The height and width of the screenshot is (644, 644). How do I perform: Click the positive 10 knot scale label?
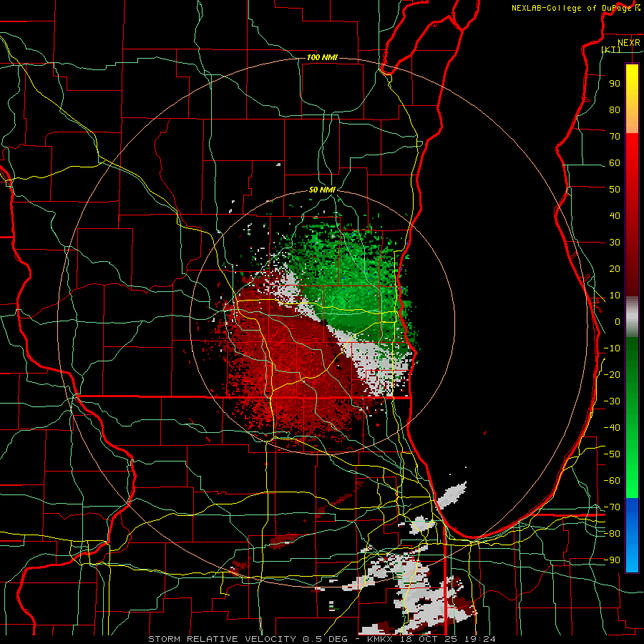click(615, 296)
